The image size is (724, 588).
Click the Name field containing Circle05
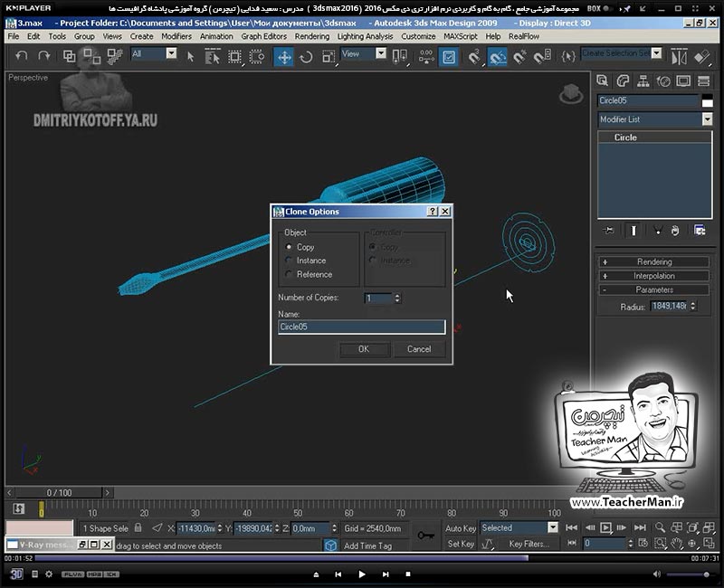[361, 327]
